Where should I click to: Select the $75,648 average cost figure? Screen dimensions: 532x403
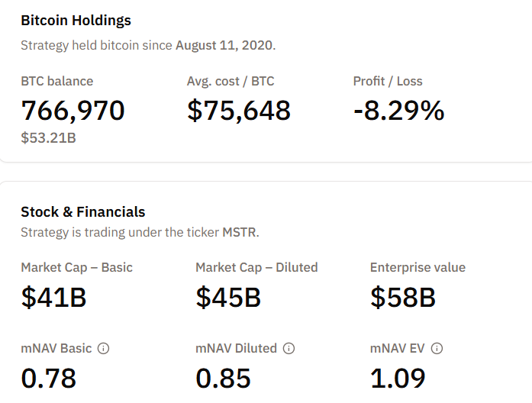tap(238, 111)
